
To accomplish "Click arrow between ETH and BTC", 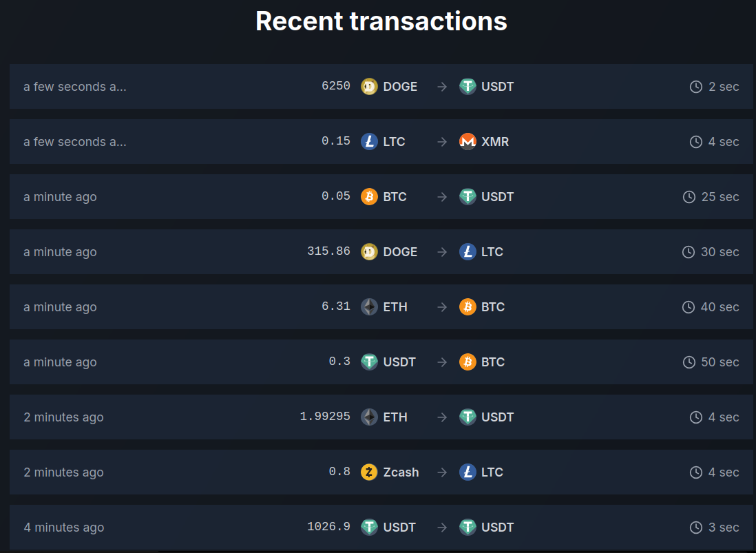I will [442, 307].
